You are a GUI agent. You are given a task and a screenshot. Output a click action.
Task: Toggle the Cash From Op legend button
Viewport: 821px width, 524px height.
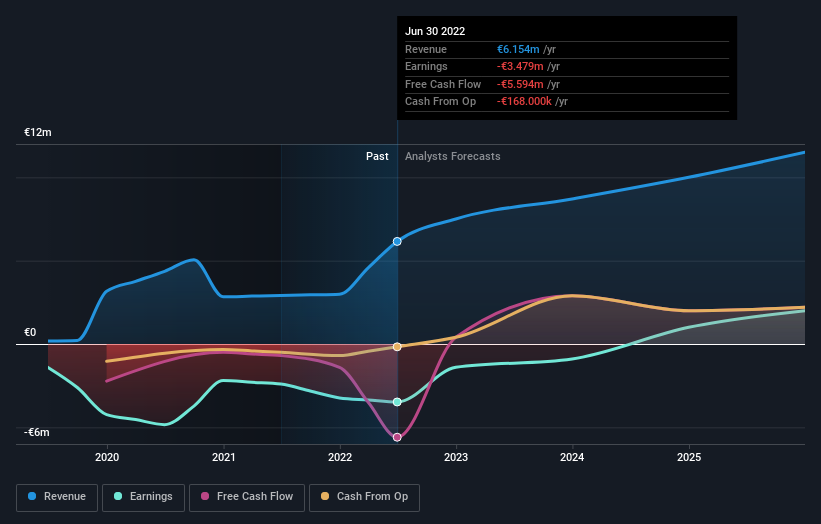pyautogui.click(x=364, y=497)
